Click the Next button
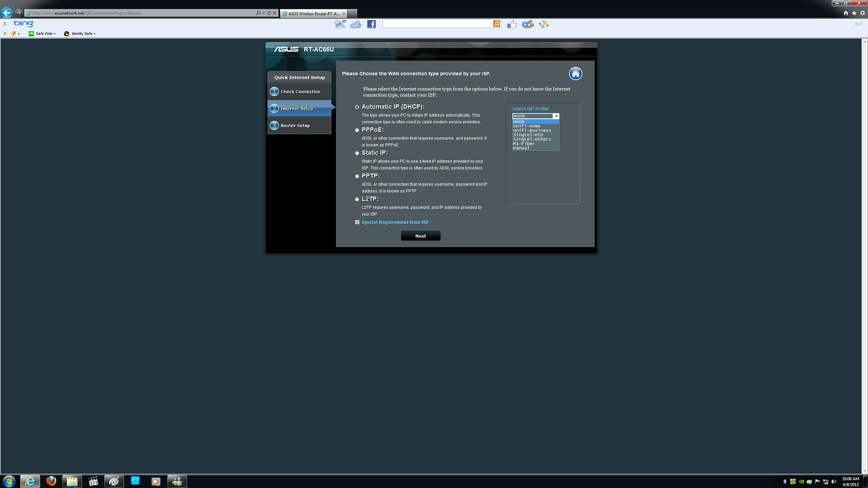Image resolution: width=868 pixels, height=488 pixels. point(420,236)
